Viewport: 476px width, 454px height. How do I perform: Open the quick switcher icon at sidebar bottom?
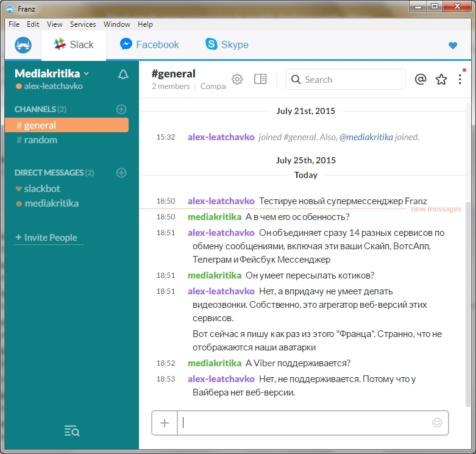(72, 431)
